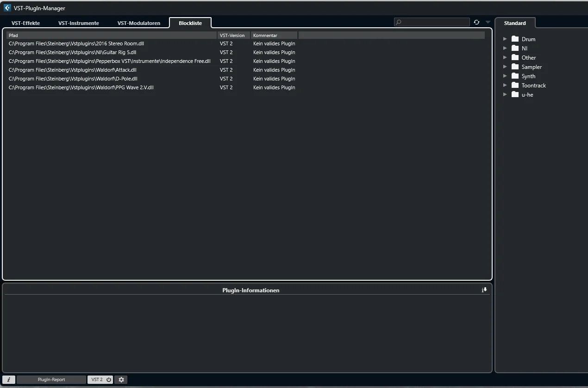Click the folder icon for Other
Image resolution: width=588 pixels, height=388 pixels.
coord(515,57)
